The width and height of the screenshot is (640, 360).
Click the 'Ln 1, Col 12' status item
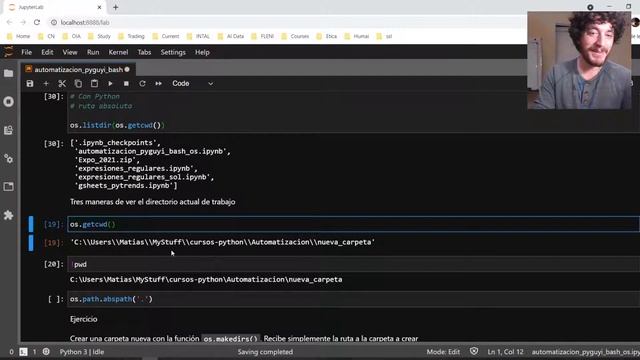pos(505,352)
